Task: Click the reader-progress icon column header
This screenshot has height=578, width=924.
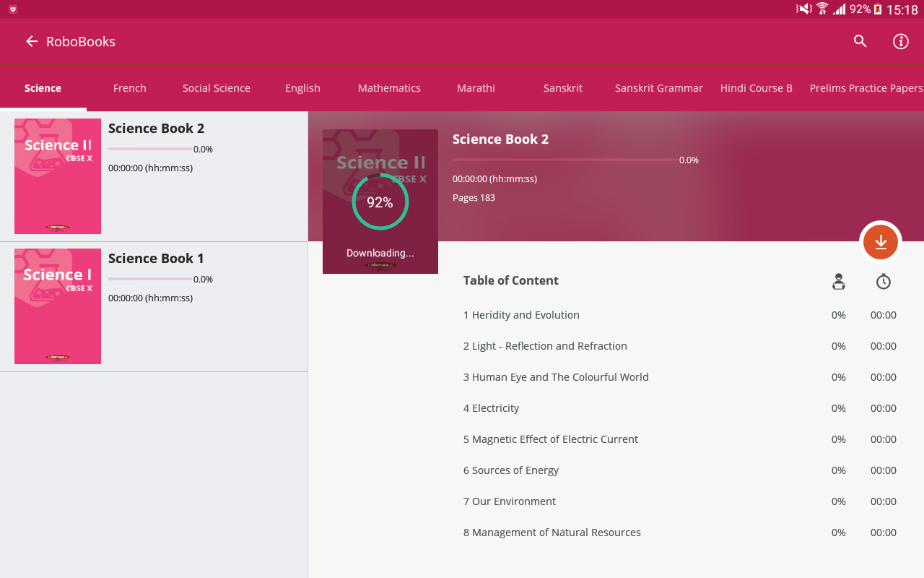Action: coord(838,282)
